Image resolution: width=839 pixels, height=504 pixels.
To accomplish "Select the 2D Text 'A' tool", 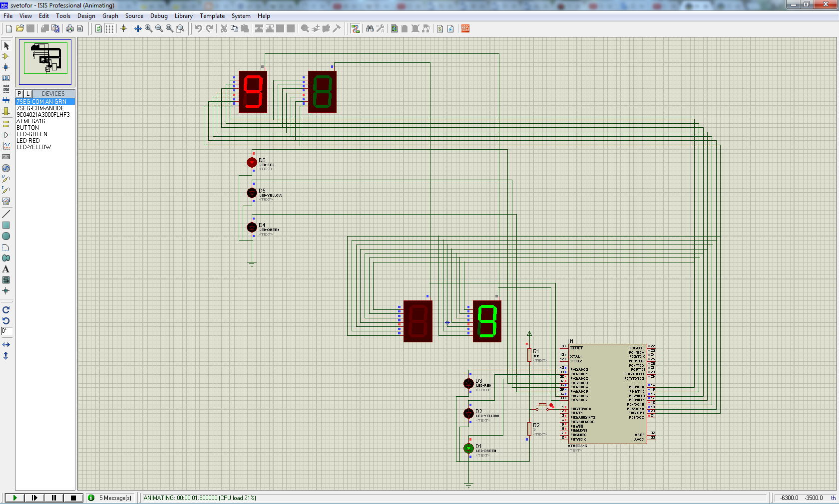I will coord(6,269).
